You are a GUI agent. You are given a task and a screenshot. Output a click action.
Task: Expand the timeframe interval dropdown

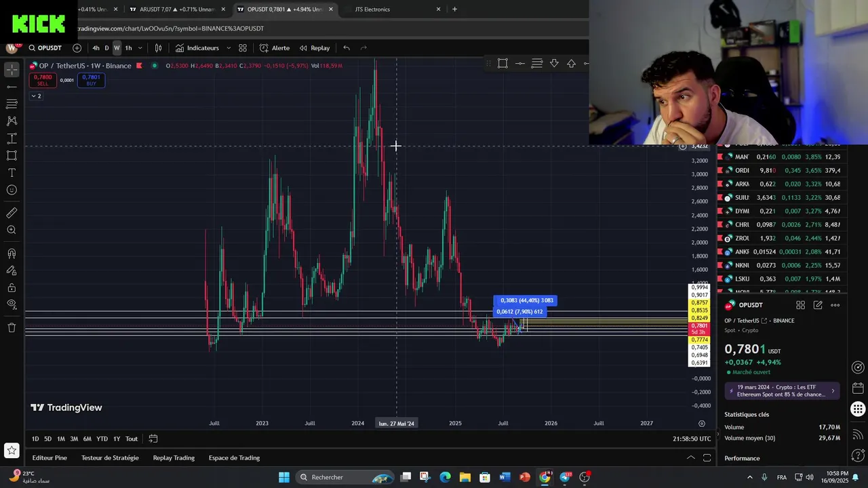140,48
